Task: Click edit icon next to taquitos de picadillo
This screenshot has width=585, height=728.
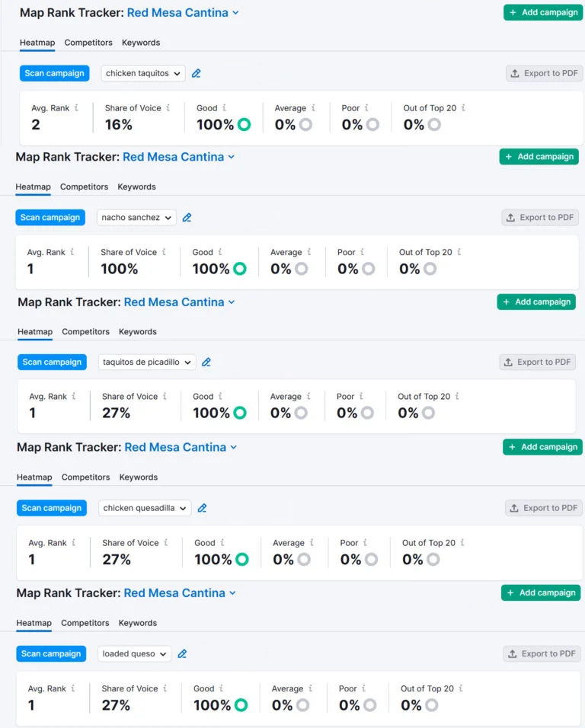Action: pos(206,362)
